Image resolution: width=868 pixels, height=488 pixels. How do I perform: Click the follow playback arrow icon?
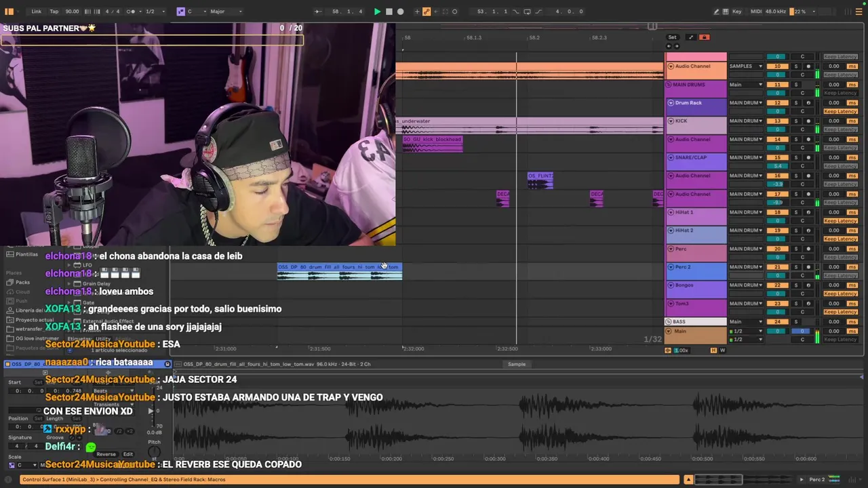(318, 12)
